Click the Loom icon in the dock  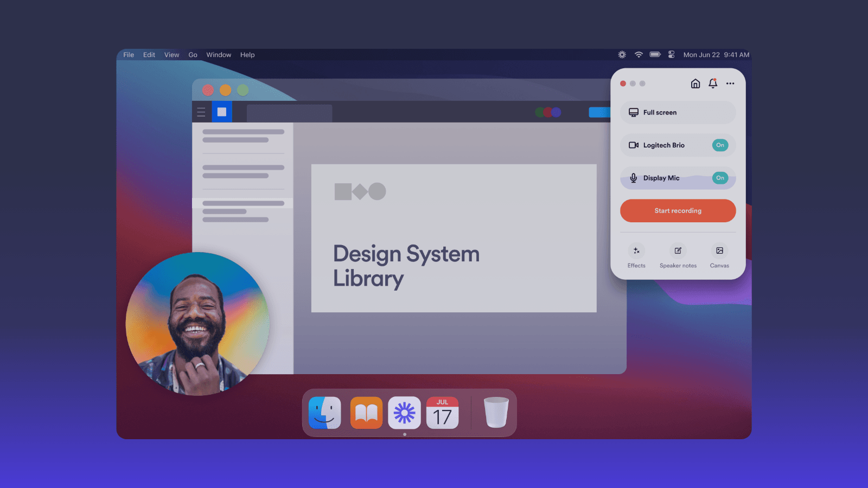coord(404,413)
